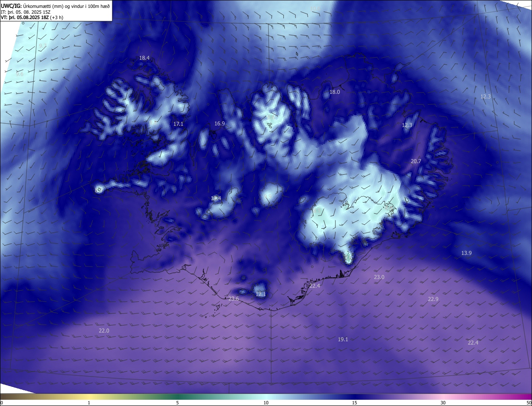The image size is (532, 406).
Task: Click the 50 tick on the color scale
Action: pyautogui.click(x=529, y=403)
